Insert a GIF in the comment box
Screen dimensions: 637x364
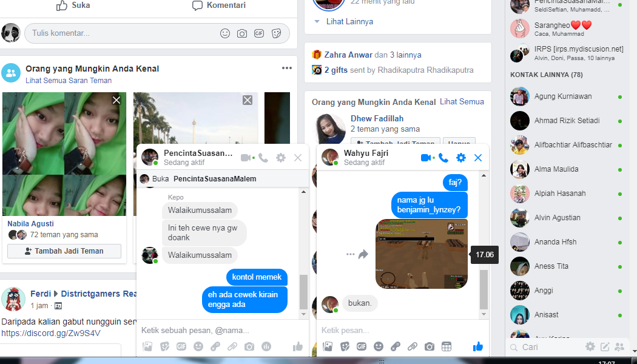point(259,33)
